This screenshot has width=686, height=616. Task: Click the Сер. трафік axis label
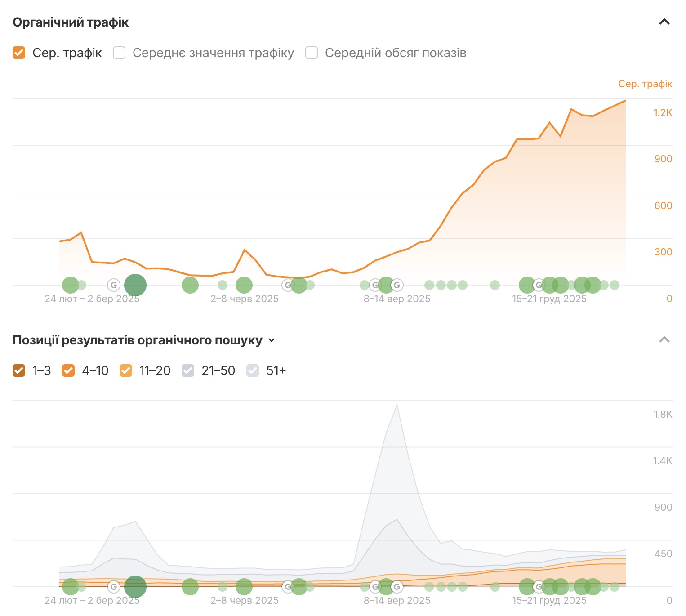(645, 84)
